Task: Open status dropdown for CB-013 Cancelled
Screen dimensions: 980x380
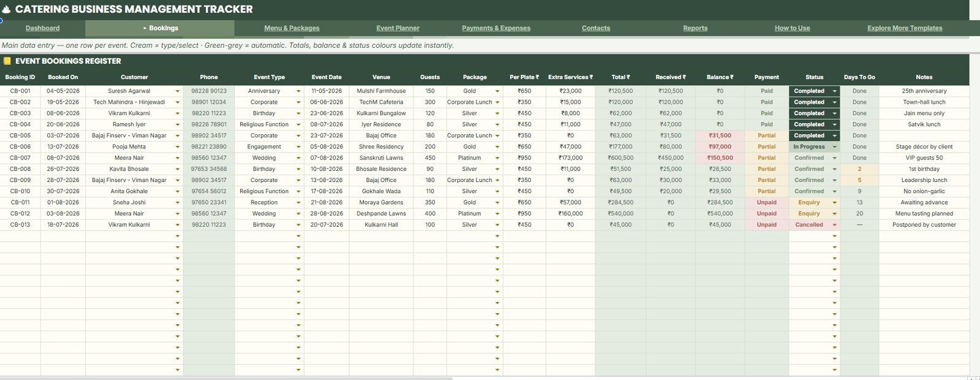Action: [x=834, y=225]
